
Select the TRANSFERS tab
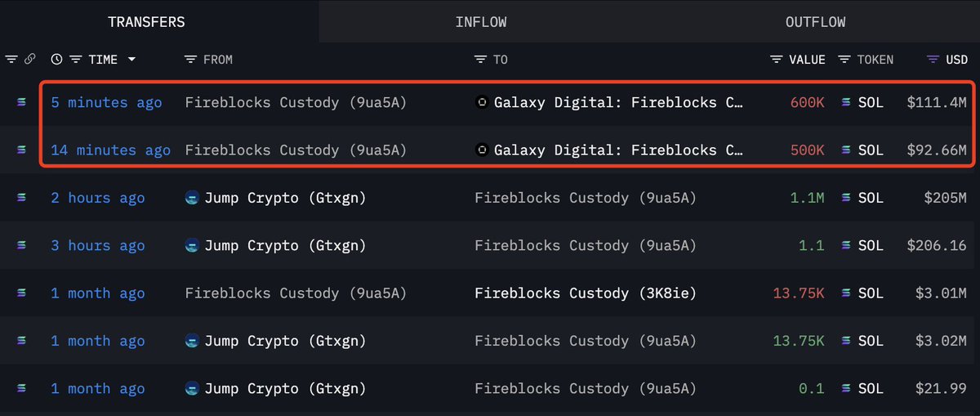point(146,22)
